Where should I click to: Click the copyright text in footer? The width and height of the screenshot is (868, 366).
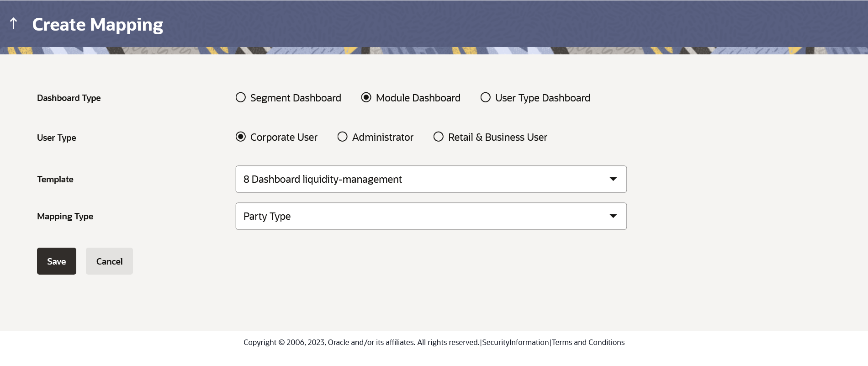361,342
